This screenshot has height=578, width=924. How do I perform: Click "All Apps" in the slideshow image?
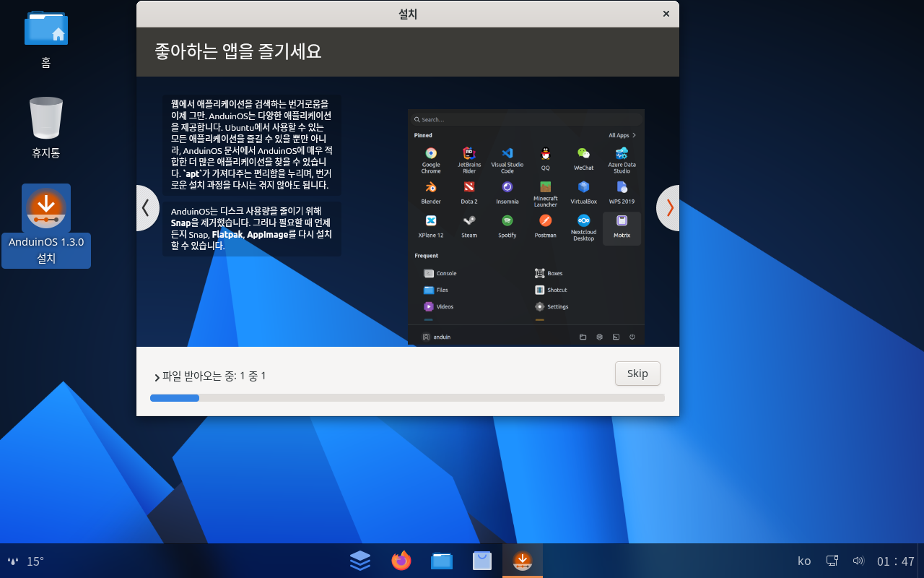pos(622,135)
